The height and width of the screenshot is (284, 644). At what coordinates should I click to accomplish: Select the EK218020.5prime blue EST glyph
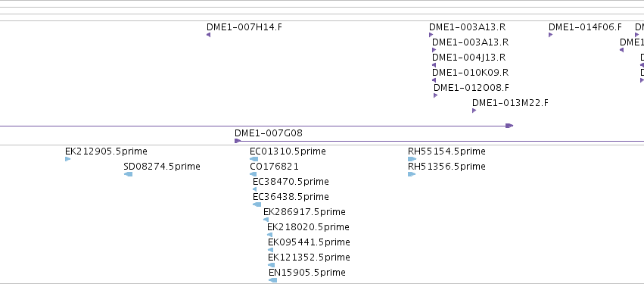[270, 235]
